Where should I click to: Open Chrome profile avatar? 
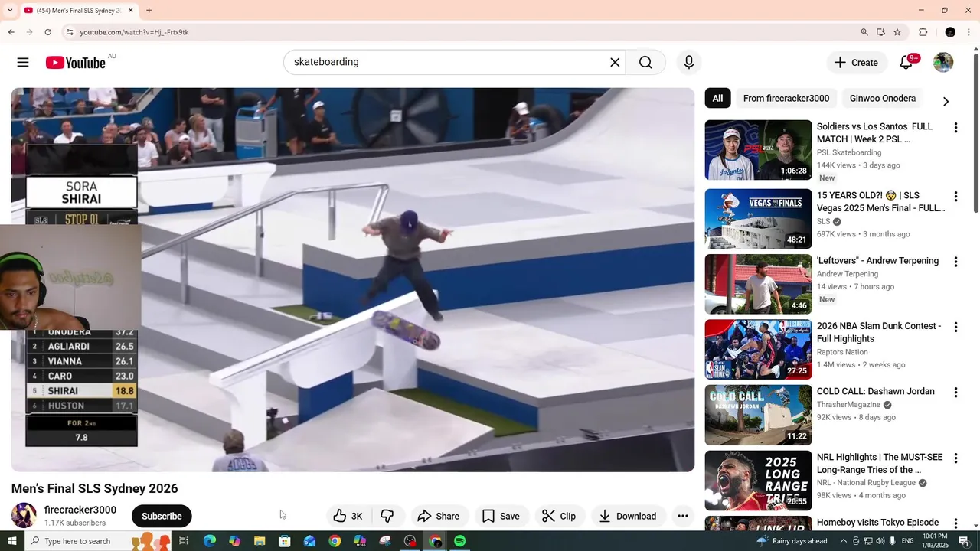tap(950, 32)
